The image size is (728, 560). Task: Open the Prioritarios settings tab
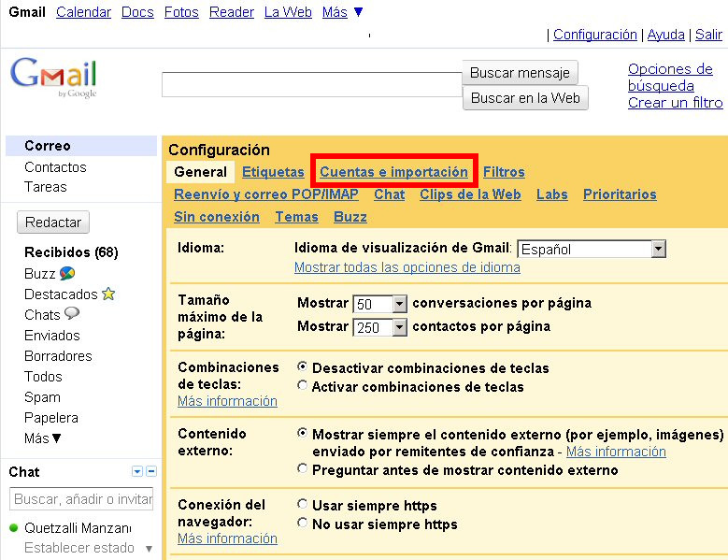pos(620,194)
